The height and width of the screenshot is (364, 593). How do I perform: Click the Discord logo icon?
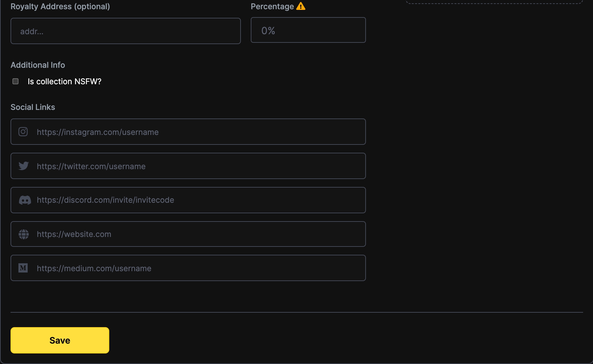(25, 200)
